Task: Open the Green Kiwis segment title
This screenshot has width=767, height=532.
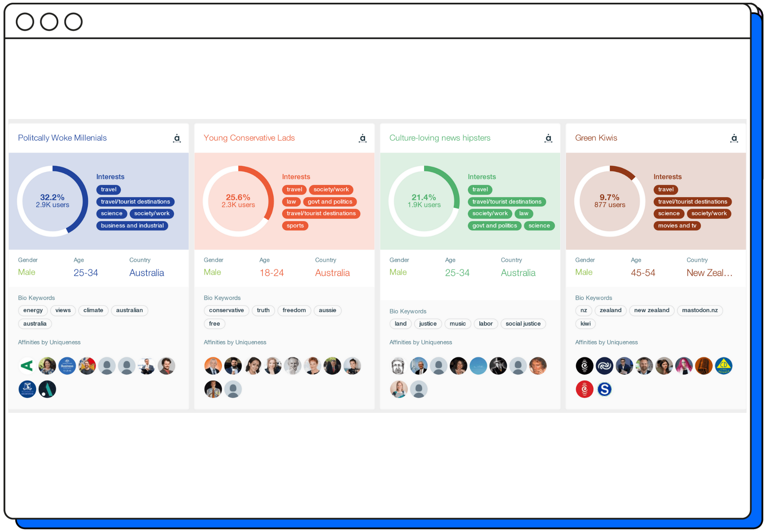Action: pos(596,138)
